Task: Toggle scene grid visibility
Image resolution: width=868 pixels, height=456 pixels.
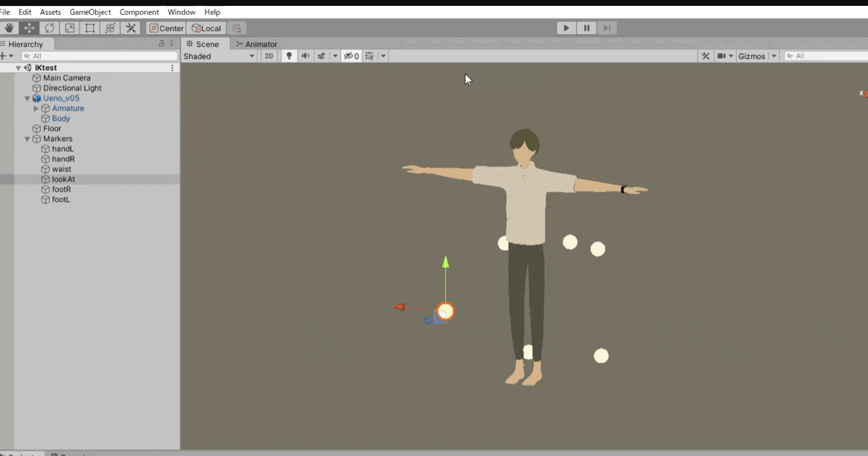Action: (x=370, y=56)
